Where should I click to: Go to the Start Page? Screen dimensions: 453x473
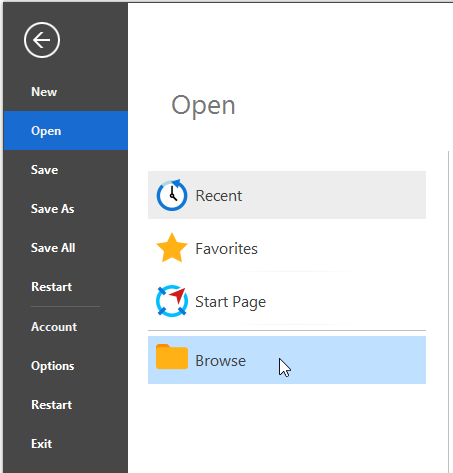(x=287, y=301)
